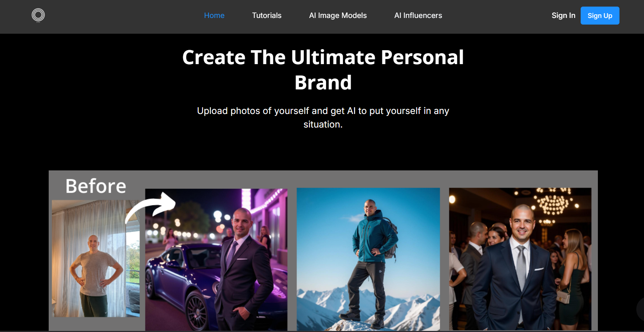Open the AI Influencers page
This screenshot has width=644, height=332.
[x=418, y=15]
